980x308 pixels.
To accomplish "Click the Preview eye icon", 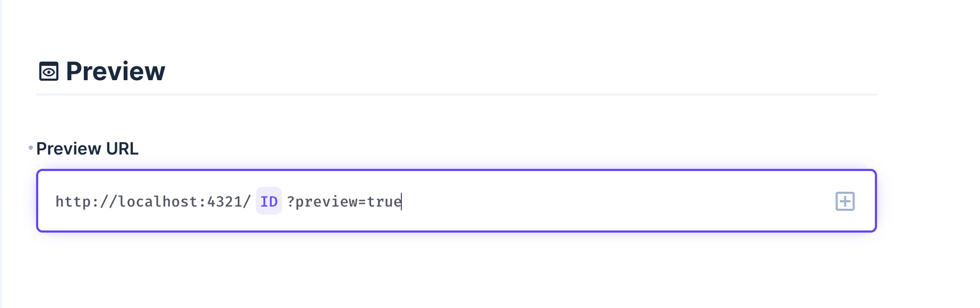I will coord(49,72).
